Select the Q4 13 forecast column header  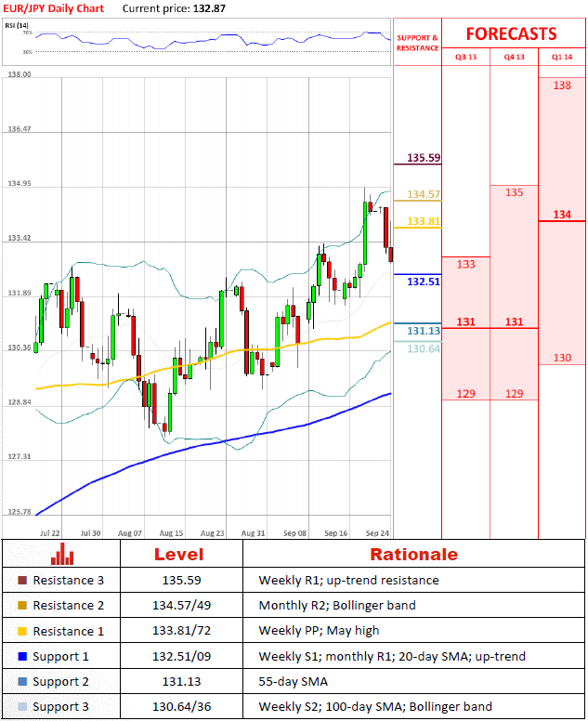514,58
